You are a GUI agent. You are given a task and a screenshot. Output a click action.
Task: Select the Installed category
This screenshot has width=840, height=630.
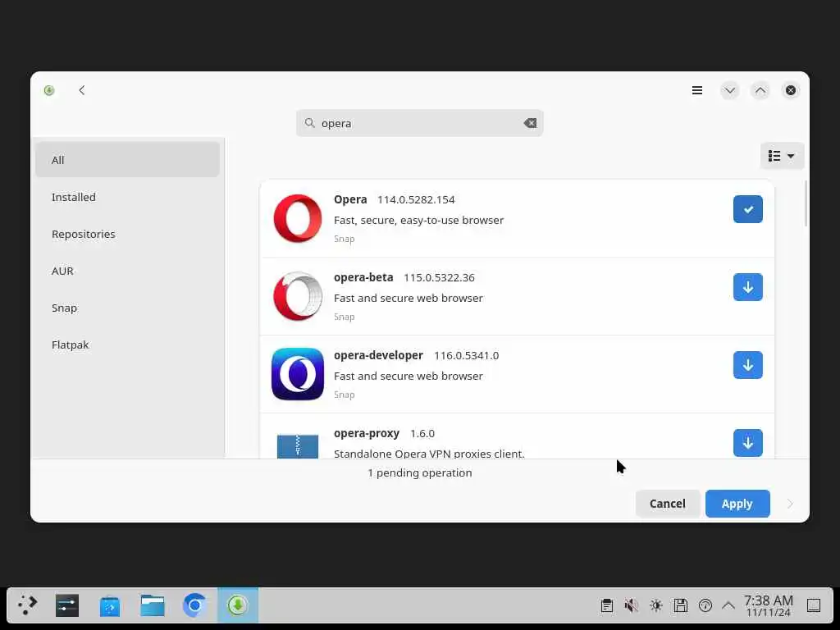coord(127,197)
